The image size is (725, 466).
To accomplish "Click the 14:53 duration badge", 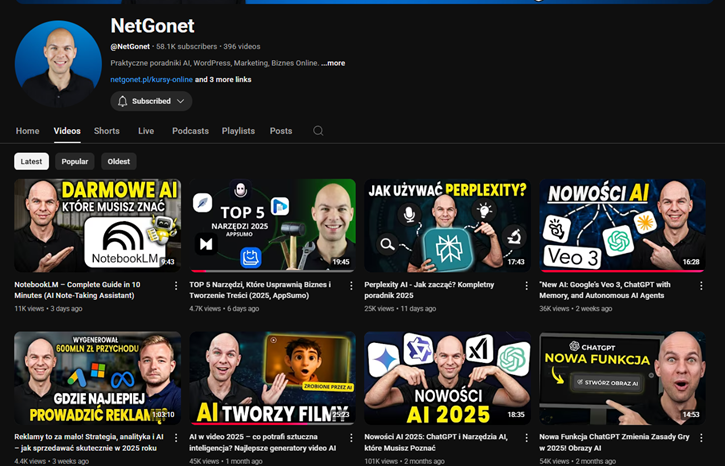I will pos(691,415).
